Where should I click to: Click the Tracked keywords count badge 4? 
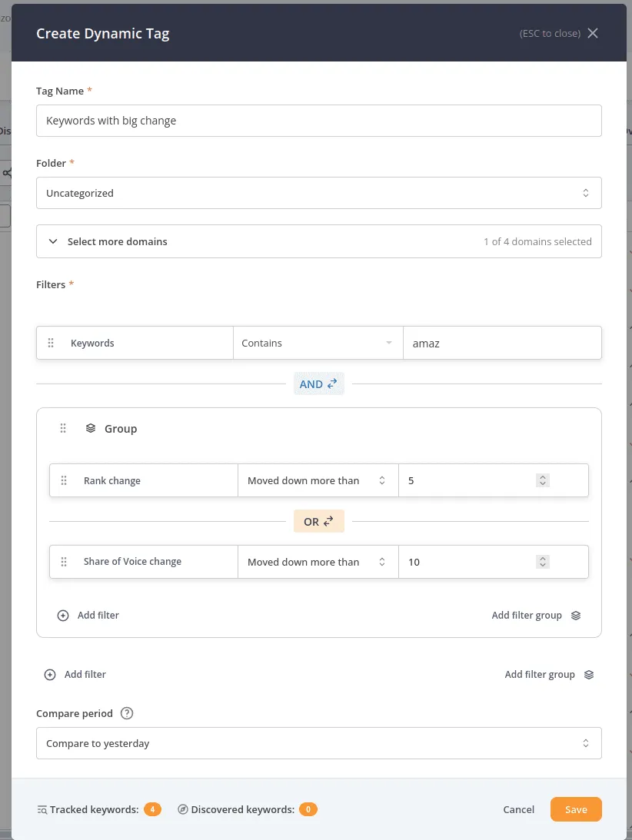[x=152, y=809]
